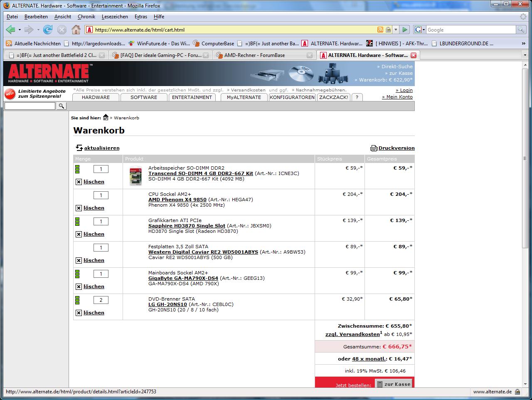Open the Lesezeichen menu

(x=115, y=17)
